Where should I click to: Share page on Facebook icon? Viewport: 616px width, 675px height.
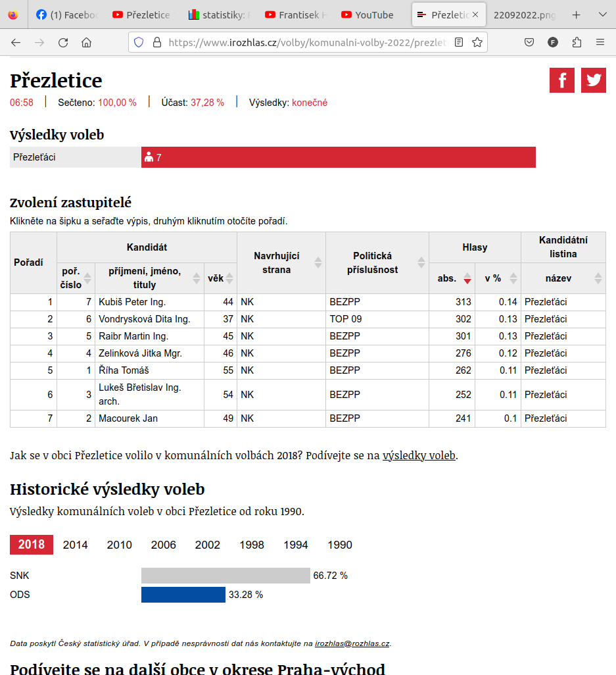(x=562, y=80)
